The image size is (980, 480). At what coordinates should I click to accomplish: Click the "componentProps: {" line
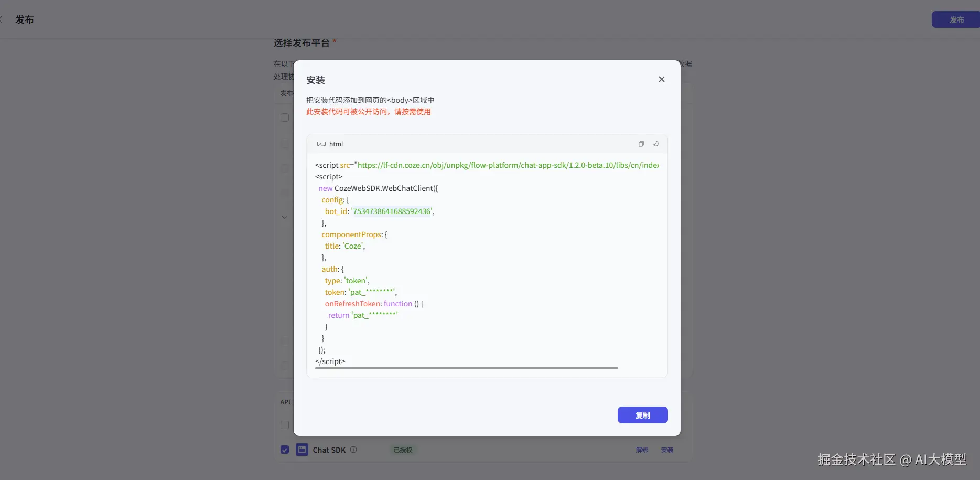click(354, 234)
